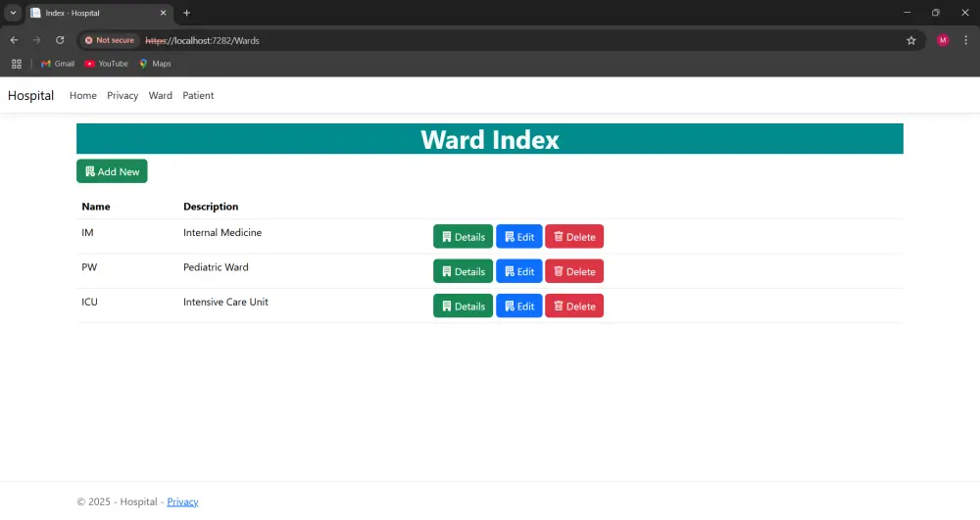The image size is (980, 520).
Task: Open Chrome three-dot menu
Action: tap(965, 40)
